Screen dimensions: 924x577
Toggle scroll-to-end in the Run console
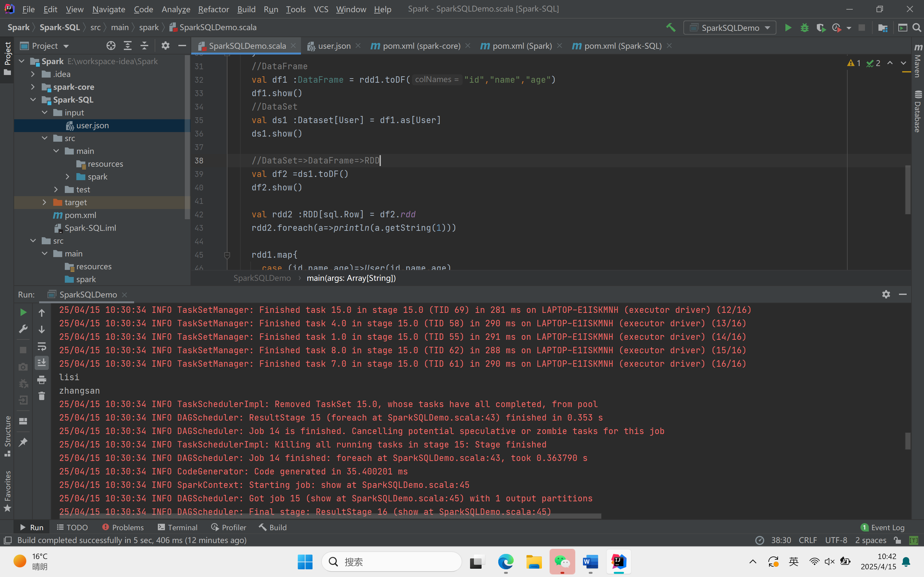point(42,363)
